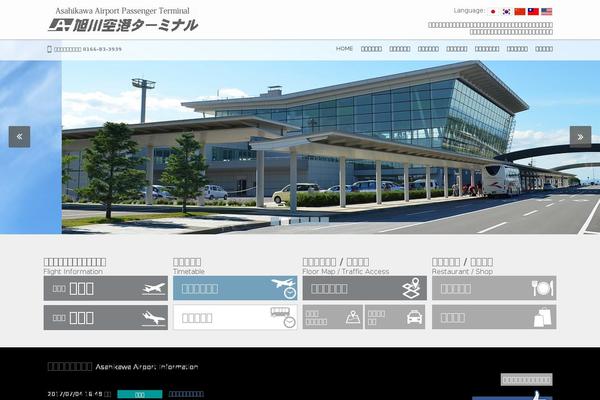The width and height of the screenshot is (600, 400).
Task: Open arrivals with the plane landing icon
Action: (x=106, y=317)
